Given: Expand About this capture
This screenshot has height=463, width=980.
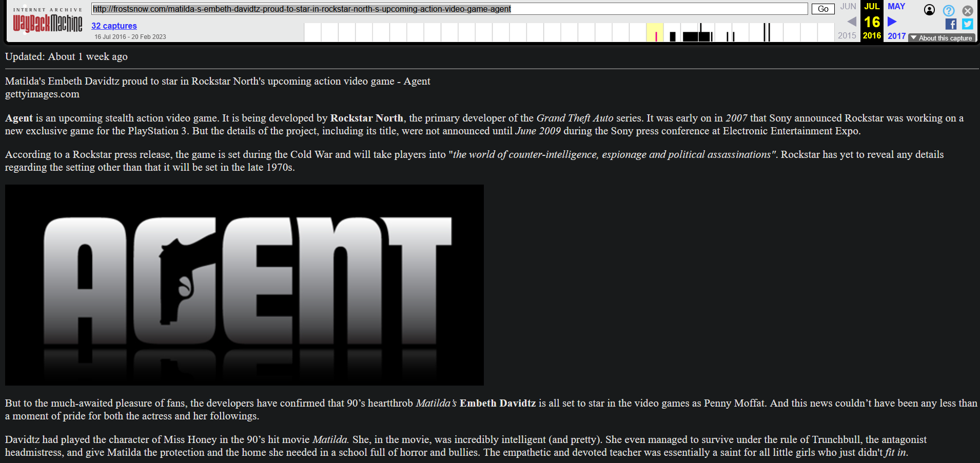Looking at the screenshot, I should coord(942,38).
